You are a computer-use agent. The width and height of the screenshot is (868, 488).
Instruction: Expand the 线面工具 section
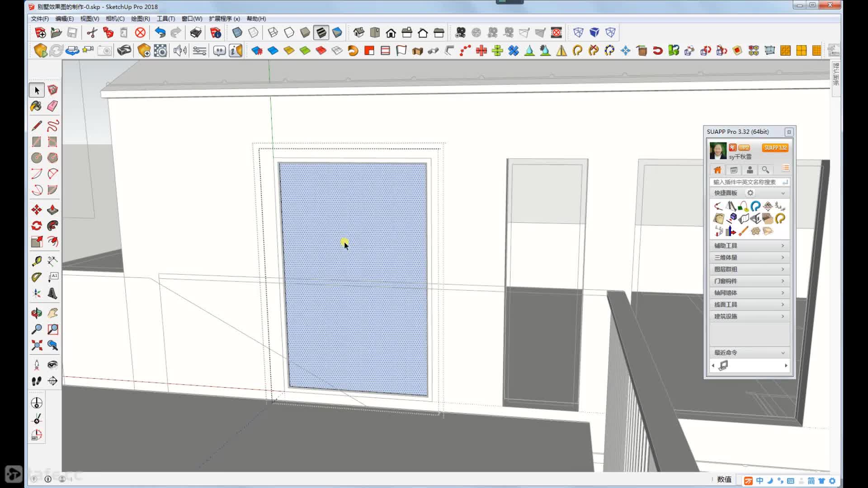pos(750,304)
